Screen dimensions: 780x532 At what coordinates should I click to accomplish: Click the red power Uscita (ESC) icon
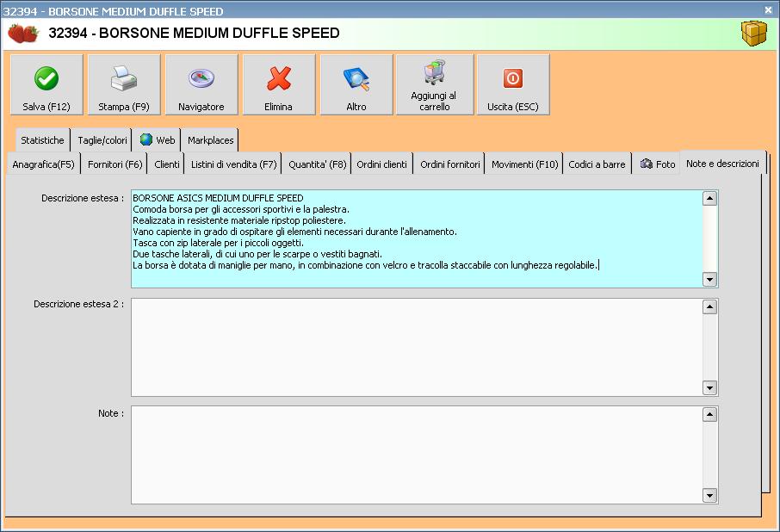513,78
